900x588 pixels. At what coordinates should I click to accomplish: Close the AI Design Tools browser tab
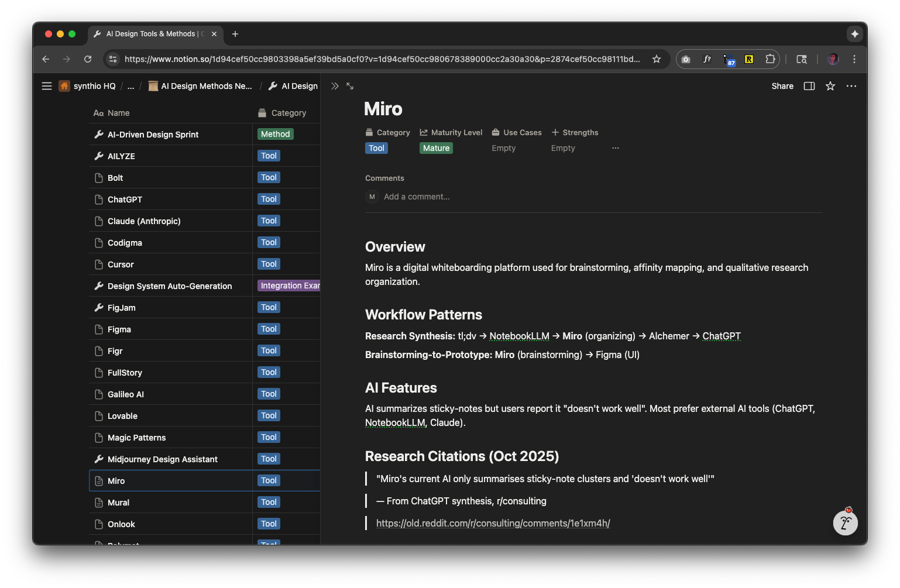[x=214, y=34]
